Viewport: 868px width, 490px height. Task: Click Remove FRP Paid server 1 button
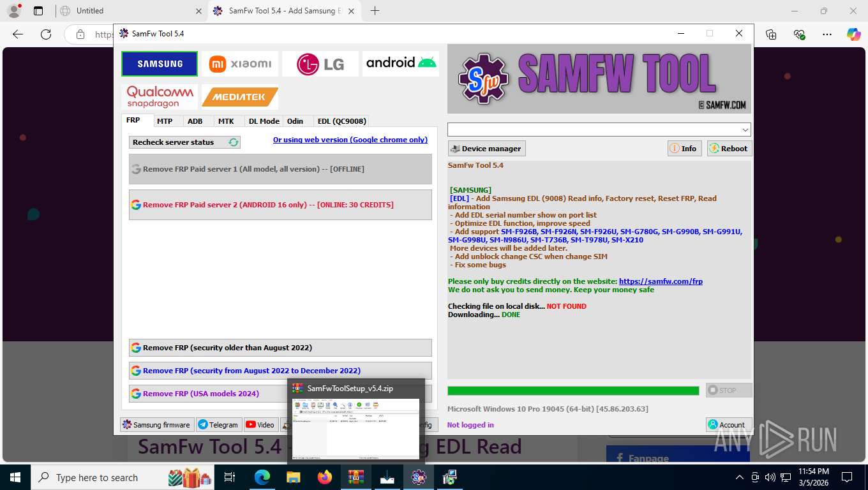click(280, 169)
